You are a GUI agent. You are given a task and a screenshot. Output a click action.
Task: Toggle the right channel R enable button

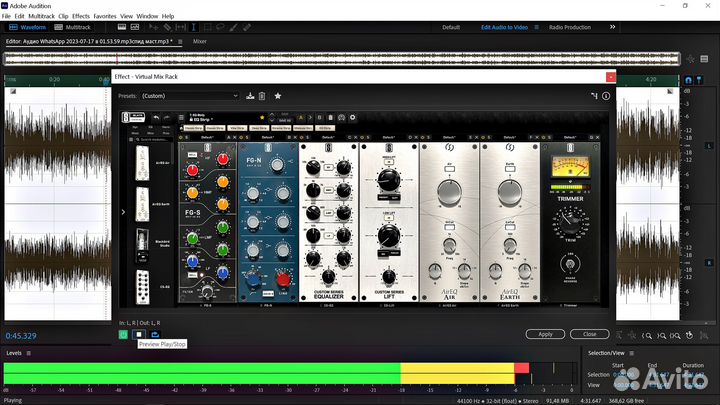[x=709, y=263]
